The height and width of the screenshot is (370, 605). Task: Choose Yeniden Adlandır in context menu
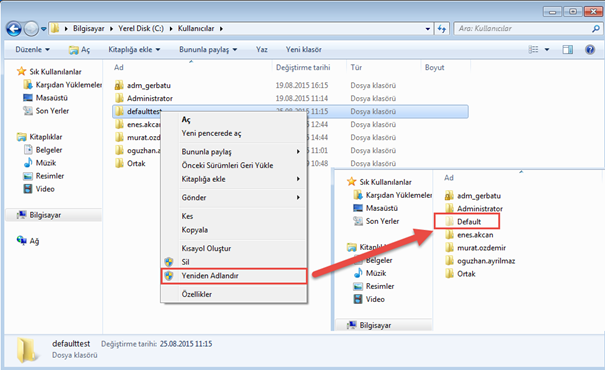[234, 276]
